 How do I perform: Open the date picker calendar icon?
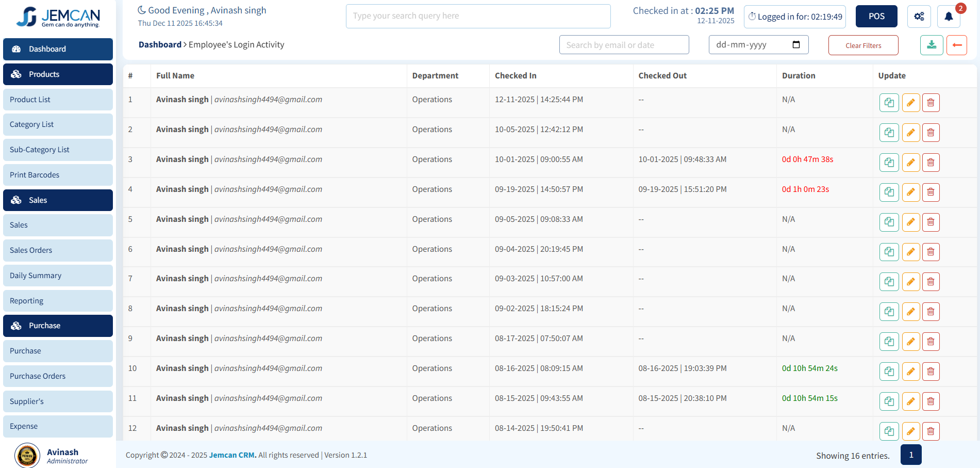[x=796, y=45]
